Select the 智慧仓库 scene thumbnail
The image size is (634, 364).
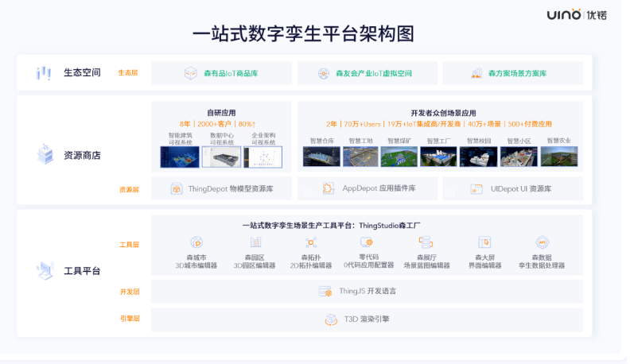pos(321,157)
